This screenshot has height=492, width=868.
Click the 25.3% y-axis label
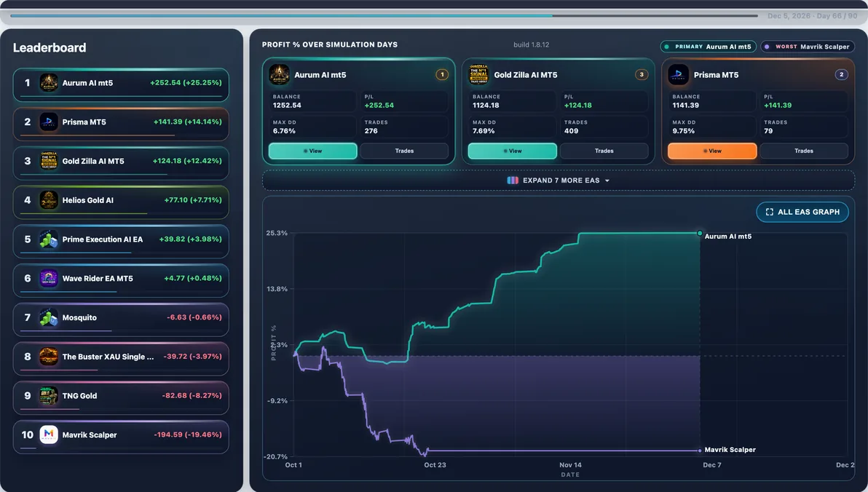(277, 233)
